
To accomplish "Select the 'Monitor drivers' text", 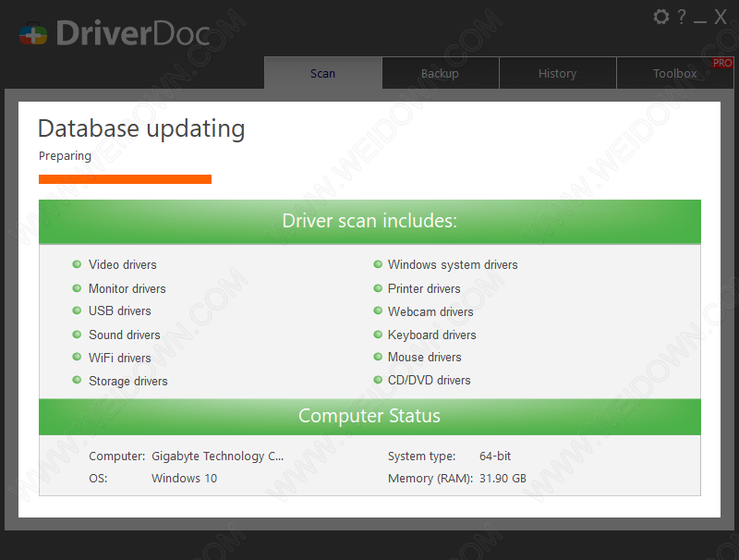I will click(x=127, y=288).
